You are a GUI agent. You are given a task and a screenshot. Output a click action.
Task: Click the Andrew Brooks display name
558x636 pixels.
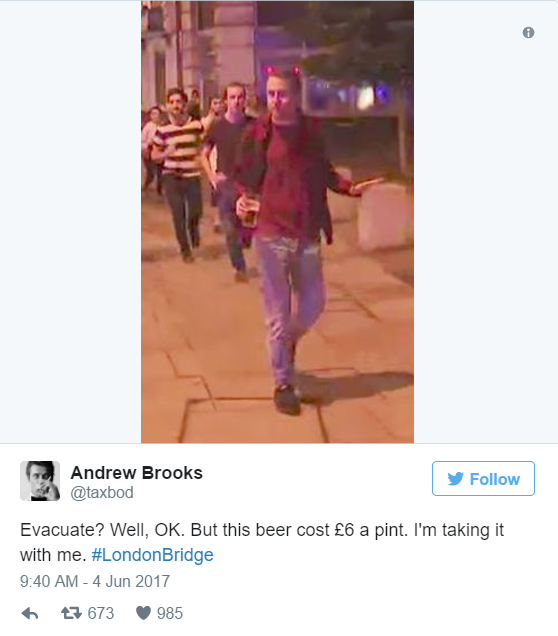137,473
